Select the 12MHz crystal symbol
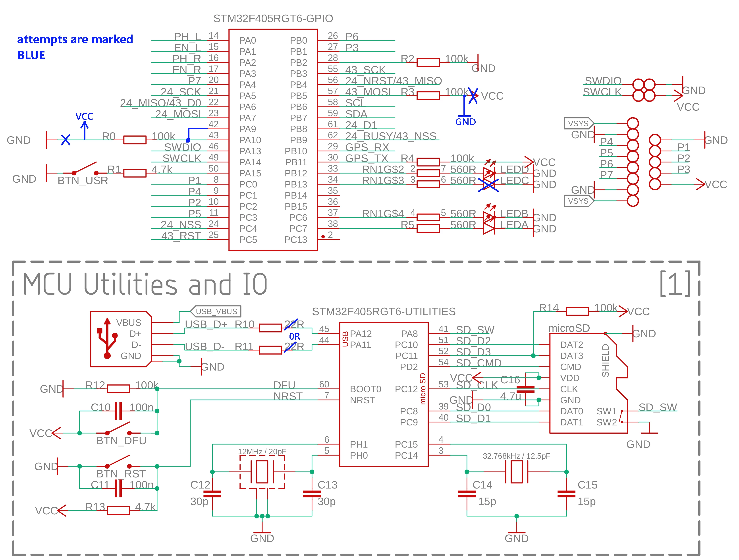The height and width of the screenshot is (560, 739). (262, 472)
